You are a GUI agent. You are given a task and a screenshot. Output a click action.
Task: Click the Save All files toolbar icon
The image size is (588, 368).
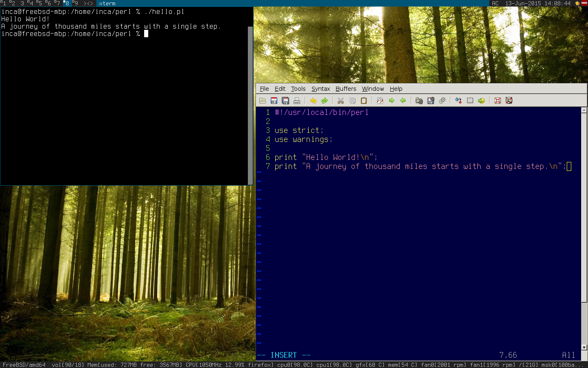tap(285, 101)
